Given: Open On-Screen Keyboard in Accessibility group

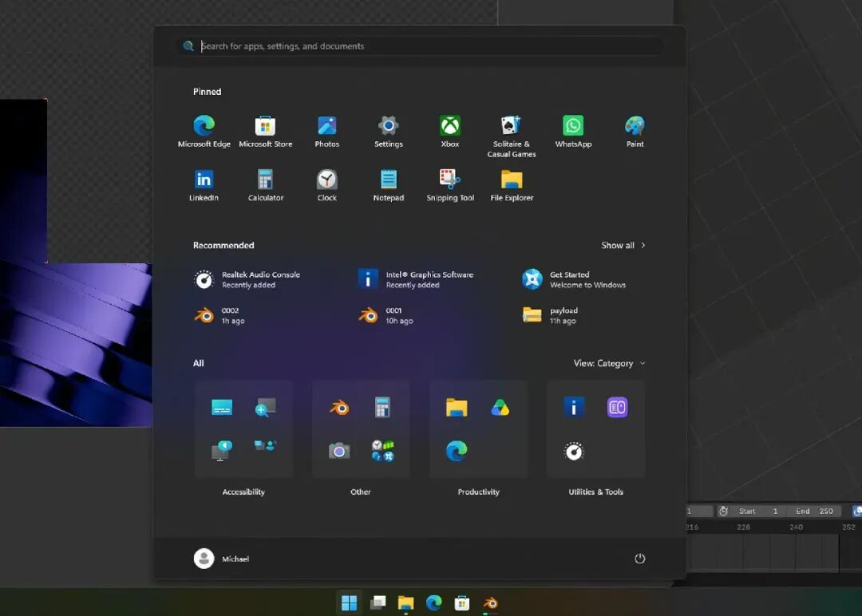Looking at the screenshot, I should click(x=222, y=407).
